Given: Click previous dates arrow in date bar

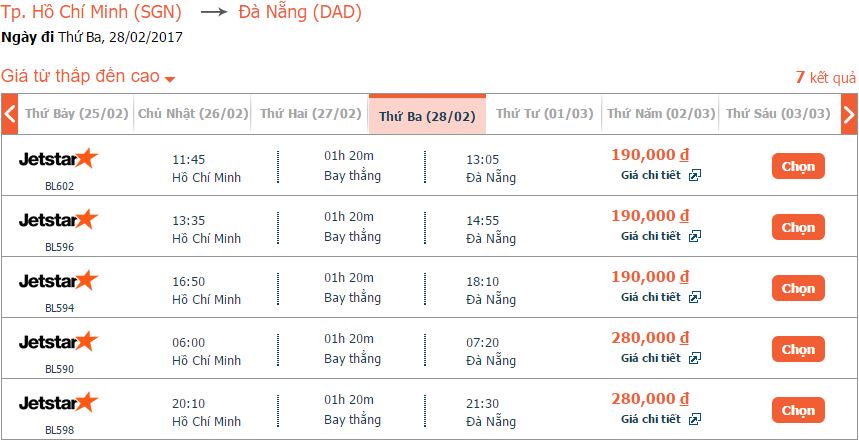Looking at the screenshot, I should [x=10, y=114].
